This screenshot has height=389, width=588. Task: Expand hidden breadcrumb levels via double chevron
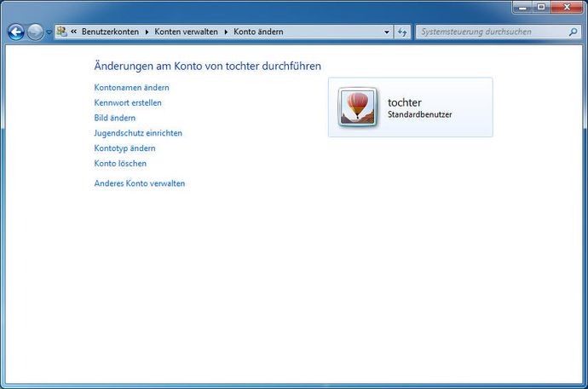(x=74, y=32)
